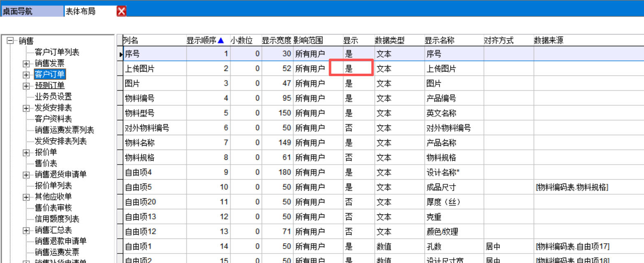Toggle 显示 value for 对外物料编号 row
Image resolution: width=644 pixels, height=263 pixels.
[349, 128]
